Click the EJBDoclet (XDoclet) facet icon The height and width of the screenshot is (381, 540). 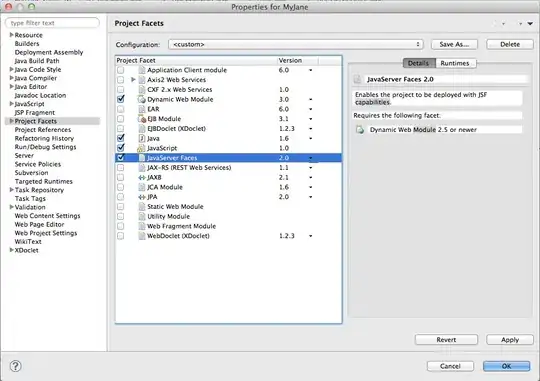click(x=142, y=128)
